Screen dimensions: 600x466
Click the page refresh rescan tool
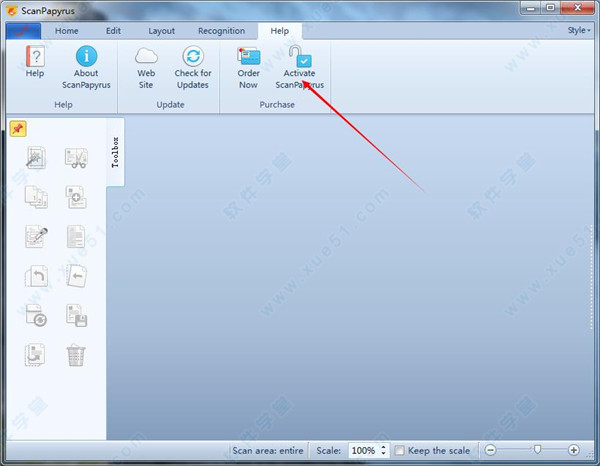36,315
